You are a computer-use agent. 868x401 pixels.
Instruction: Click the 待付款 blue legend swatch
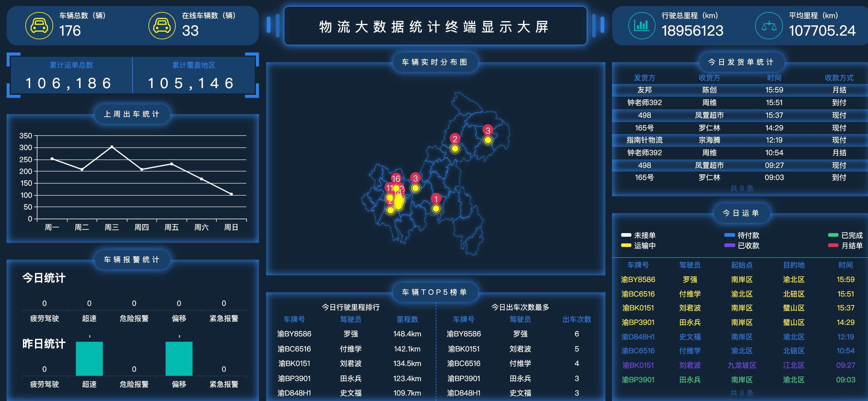click(729, 235)
